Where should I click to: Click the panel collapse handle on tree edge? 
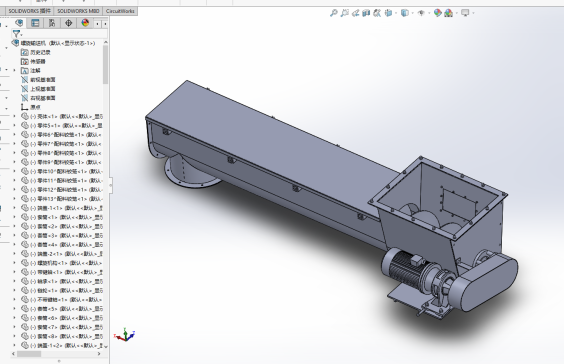[110, 186]
